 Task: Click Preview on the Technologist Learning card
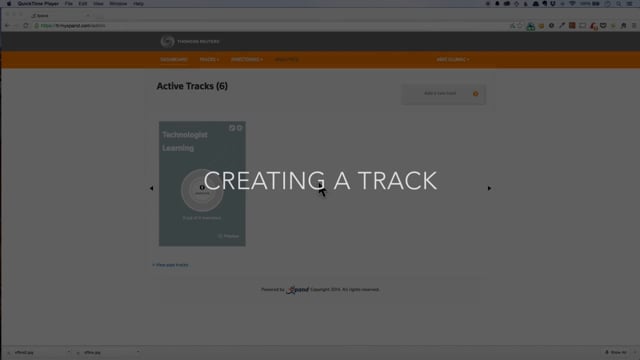[229, 236]
